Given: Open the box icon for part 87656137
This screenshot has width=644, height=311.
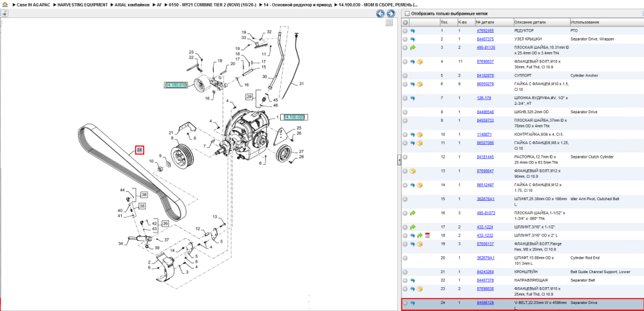Looking at the screenshot, I should 420,244.
